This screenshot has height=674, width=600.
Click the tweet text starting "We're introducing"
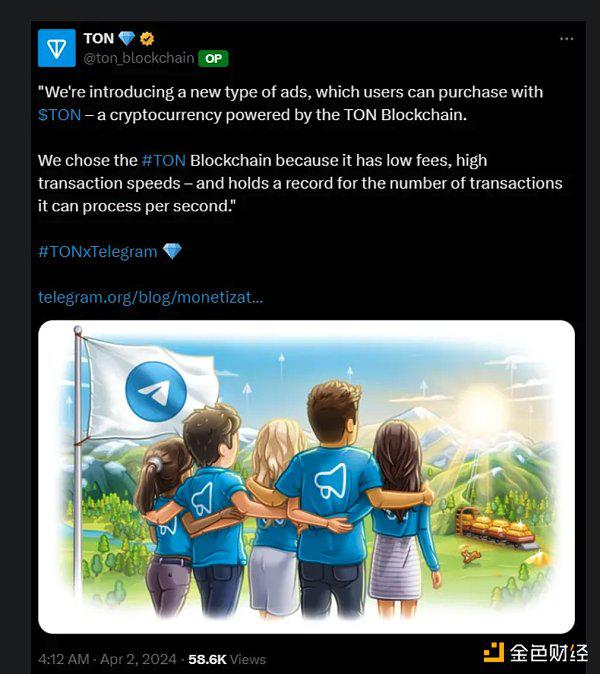tap(290, 104)
